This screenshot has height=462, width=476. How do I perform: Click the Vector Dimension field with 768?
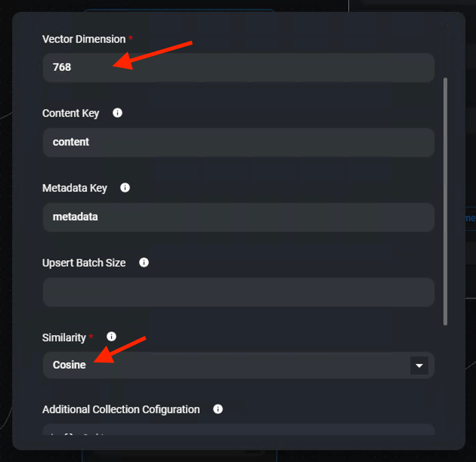pyautogui.click(x=238, y=68)
